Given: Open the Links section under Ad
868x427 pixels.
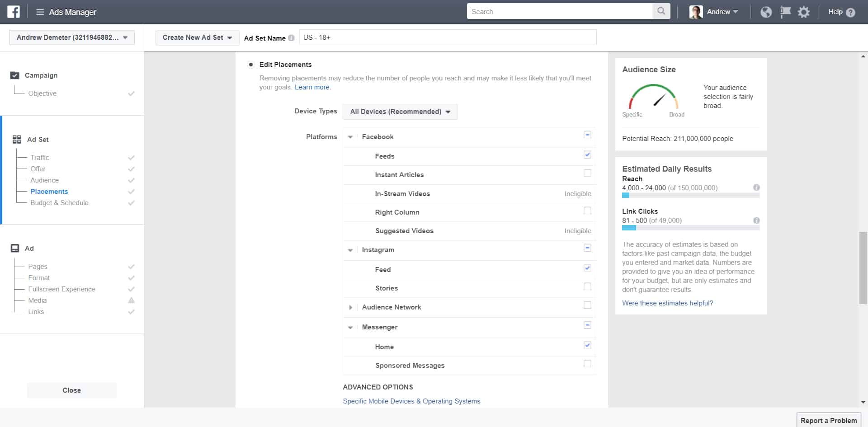Looking at the screenshot, I should click(36, 312).
